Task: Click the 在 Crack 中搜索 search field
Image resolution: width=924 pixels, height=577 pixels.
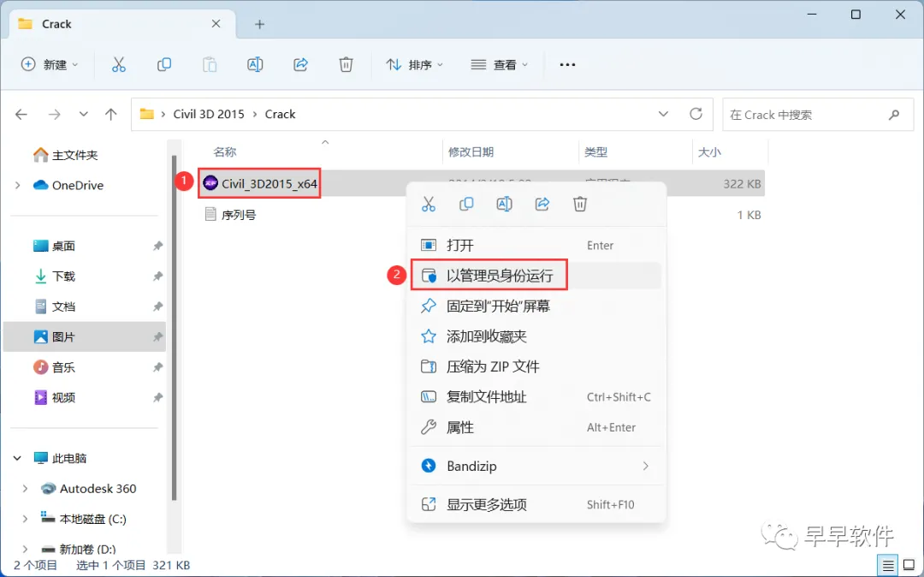Action: tap(818, 115)
